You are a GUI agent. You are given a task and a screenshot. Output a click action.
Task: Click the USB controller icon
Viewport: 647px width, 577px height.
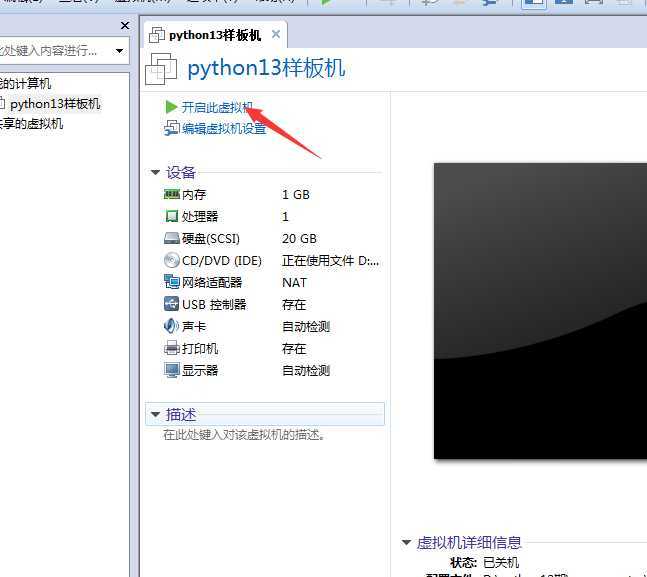tap(172, 304)
